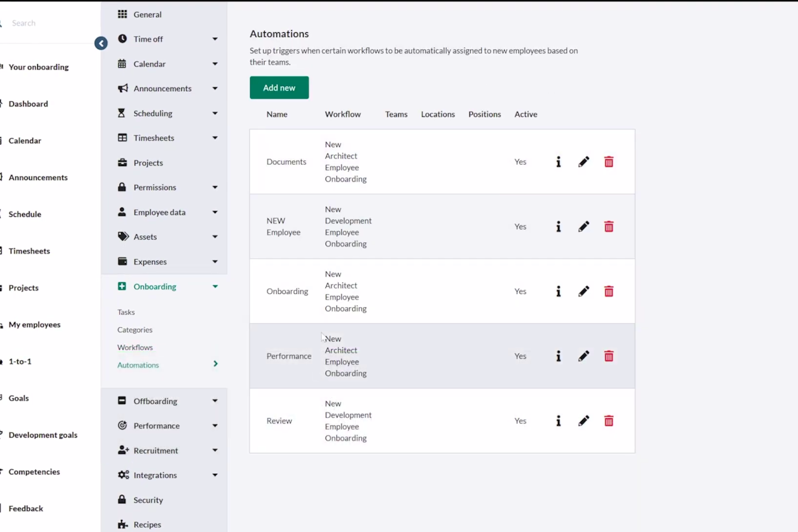Show info for Documents automation
The height and width of the screenshot is (532, 798).
coord(559,162)
